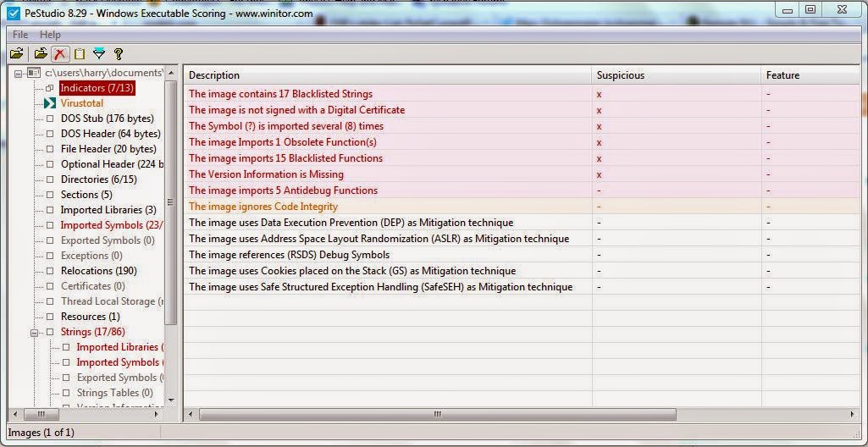Image resolution: width=868 pixels, height=447 pixels.
Task: Click the tree panel horizontal scroll-left arrow
Action: 14,414
